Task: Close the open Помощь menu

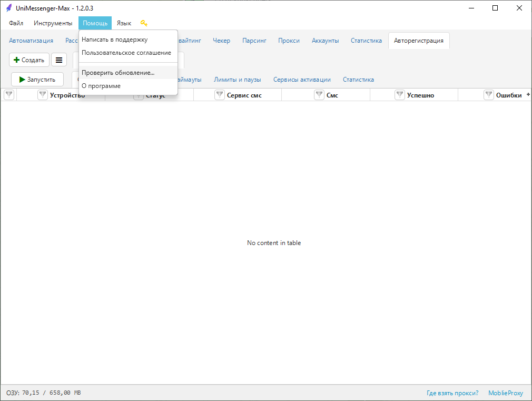Action: click(95, 23)
